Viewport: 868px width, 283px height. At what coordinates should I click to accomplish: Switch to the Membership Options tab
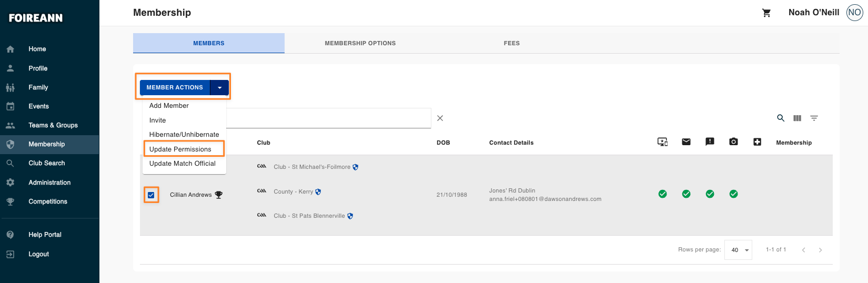(x=360, y=43)
